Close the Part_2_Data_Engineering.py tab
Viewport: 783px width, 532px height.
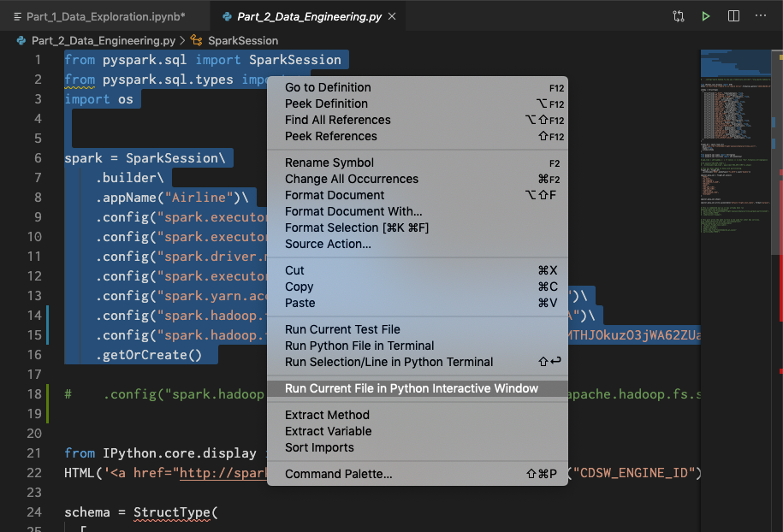tap(392, 16)
